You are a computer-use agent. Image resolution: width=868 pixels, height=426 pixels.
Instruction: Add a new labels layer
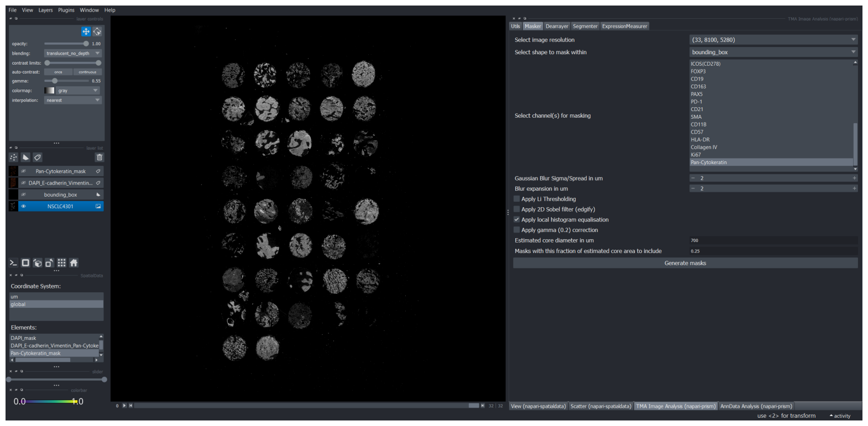pos(38,157)
